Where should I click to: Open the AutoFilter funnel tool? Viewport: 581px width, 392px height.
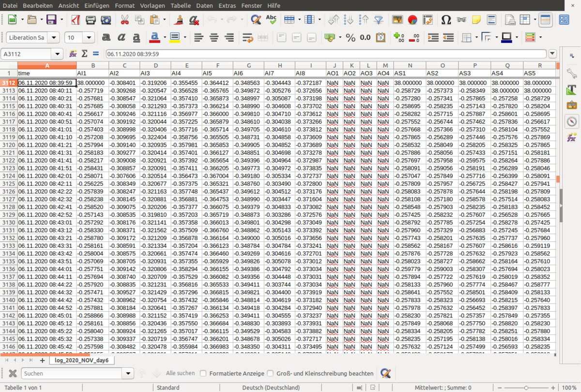(x=379, y=20)
